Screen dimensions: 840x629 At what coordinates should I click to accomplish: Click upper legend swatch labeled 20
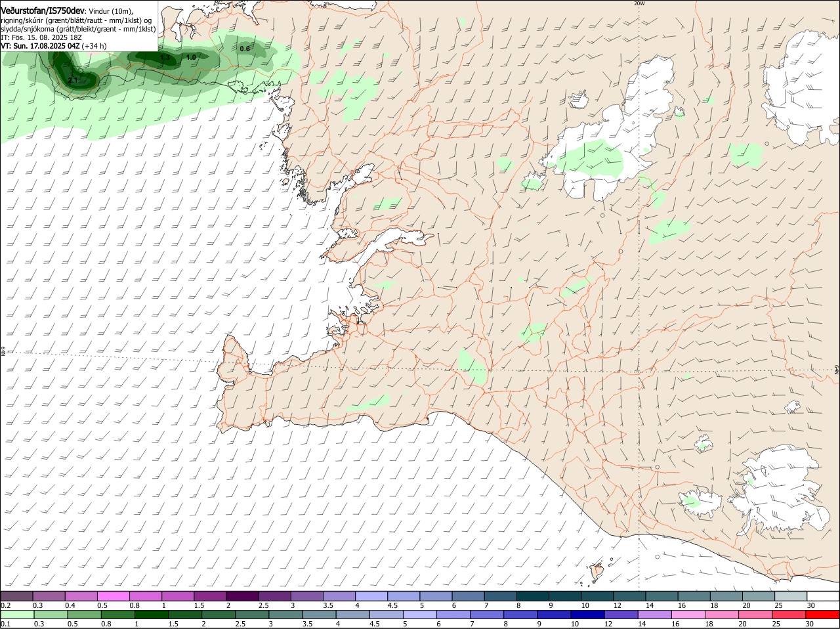(759, 596)
